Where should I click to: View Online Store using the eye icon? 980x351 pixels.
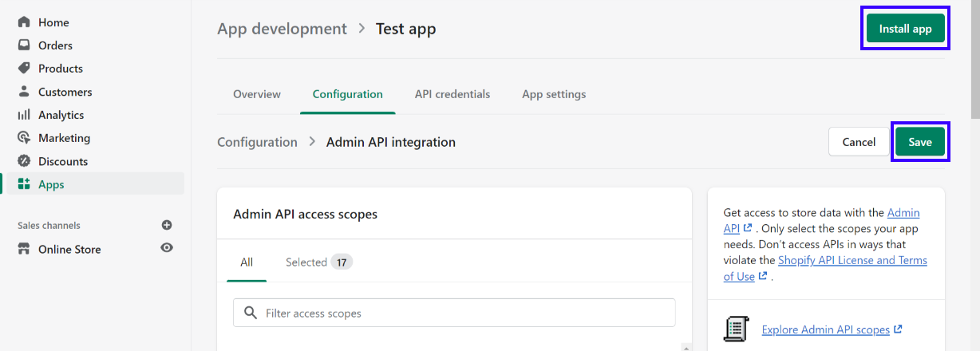(167, 248)
